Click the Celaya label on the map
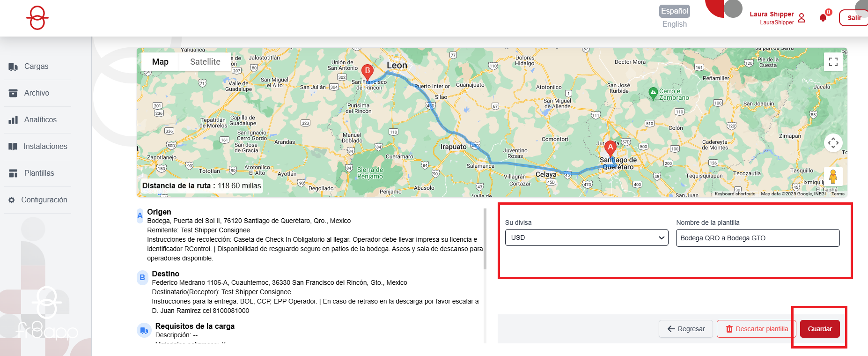Screen dimensions: 868x356 click(x=546, y=174)
